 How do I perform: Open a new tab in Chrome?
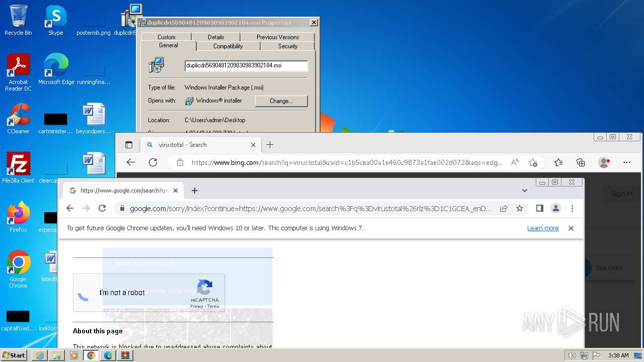pos(195,191)
